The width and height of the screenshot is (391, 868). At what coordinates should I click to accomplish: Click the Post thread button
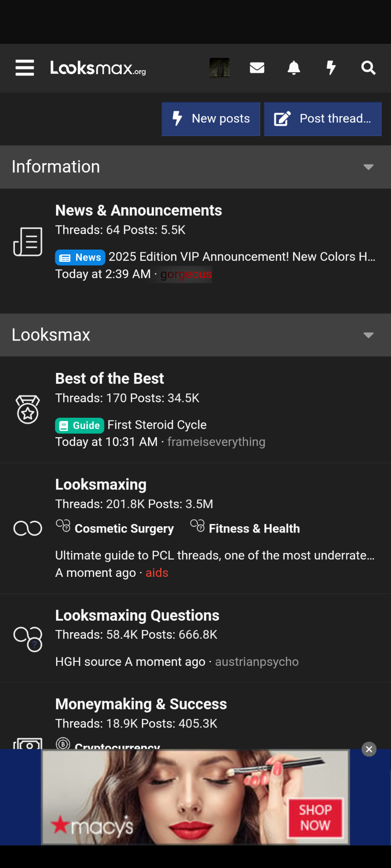pos(323,119)
